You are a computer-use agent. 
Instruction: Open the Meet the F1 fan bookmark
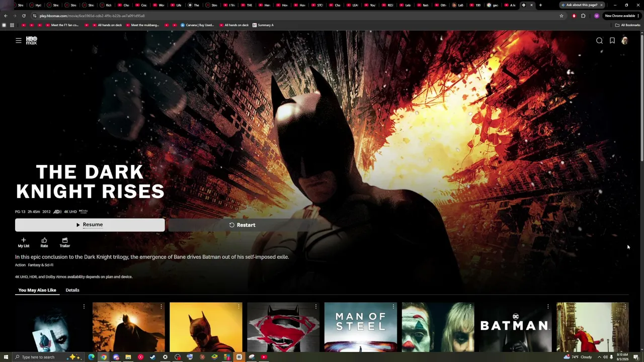pyautogui.click(x=61, y=25)
